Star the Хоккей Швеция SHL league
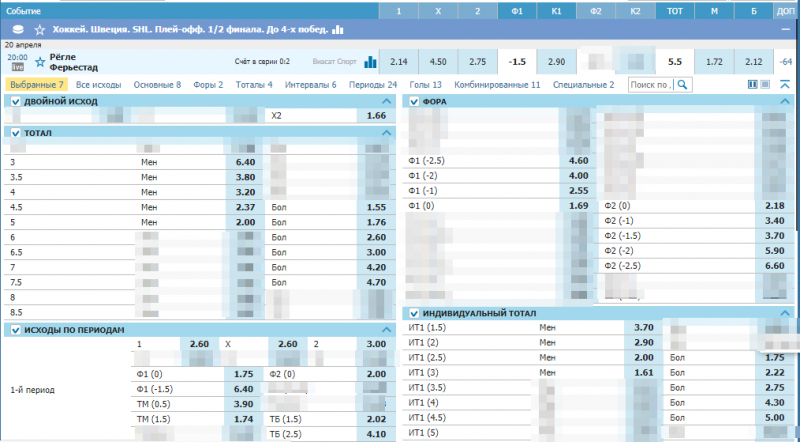Screen dimensions: 800x442 coord(39,31)
